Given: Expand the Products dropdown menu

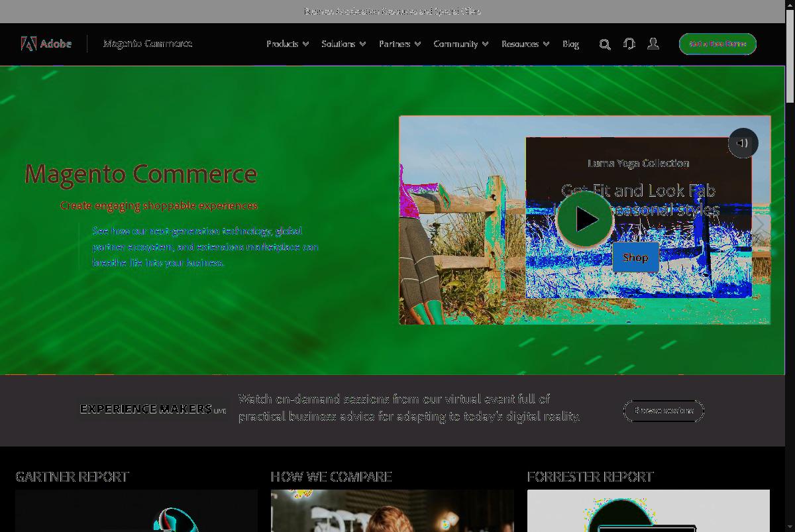Looking at the screenshot, I should pos(288,44).
